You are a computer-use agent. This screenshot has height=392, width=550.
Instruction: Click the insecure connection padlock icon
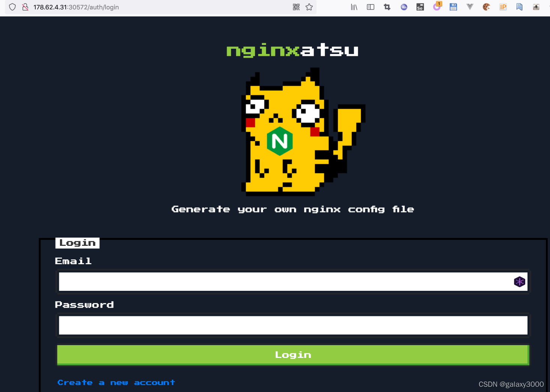25,7
